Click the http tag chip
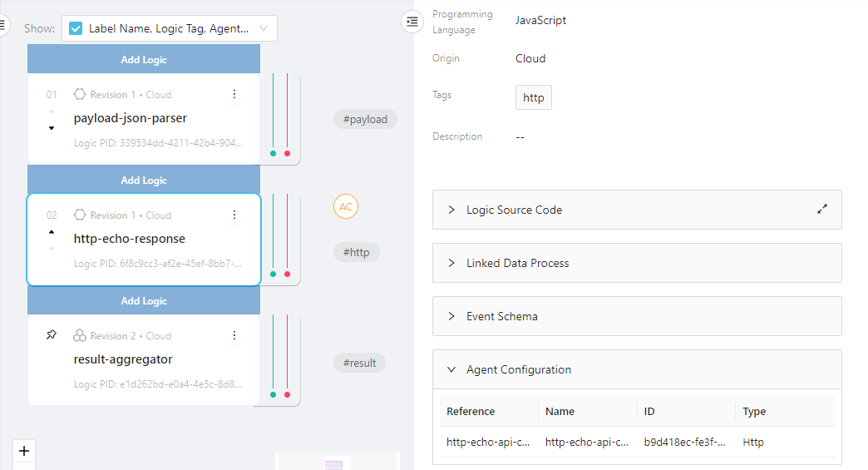Viewport: 868px width, 470px height. [x=534, y=97]
